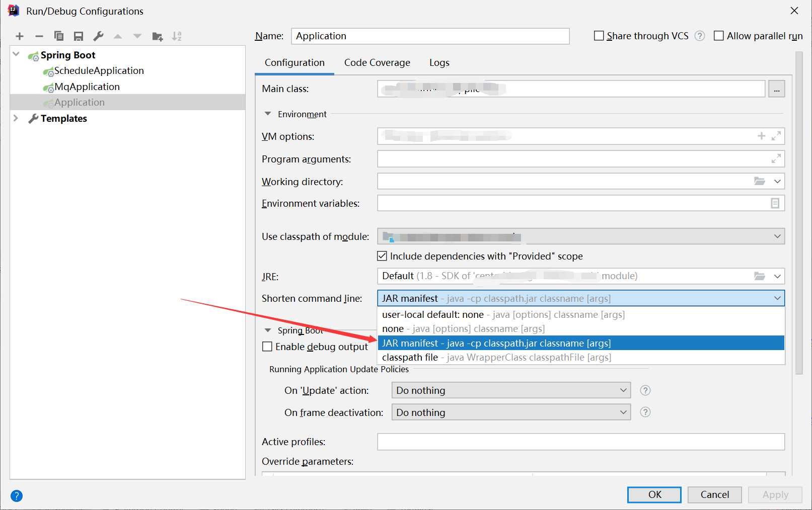Image resolution: width=812 pixels, height=510 pixels.
Task: Enable Share through VCS checkbox
Action: click(599, 36)
